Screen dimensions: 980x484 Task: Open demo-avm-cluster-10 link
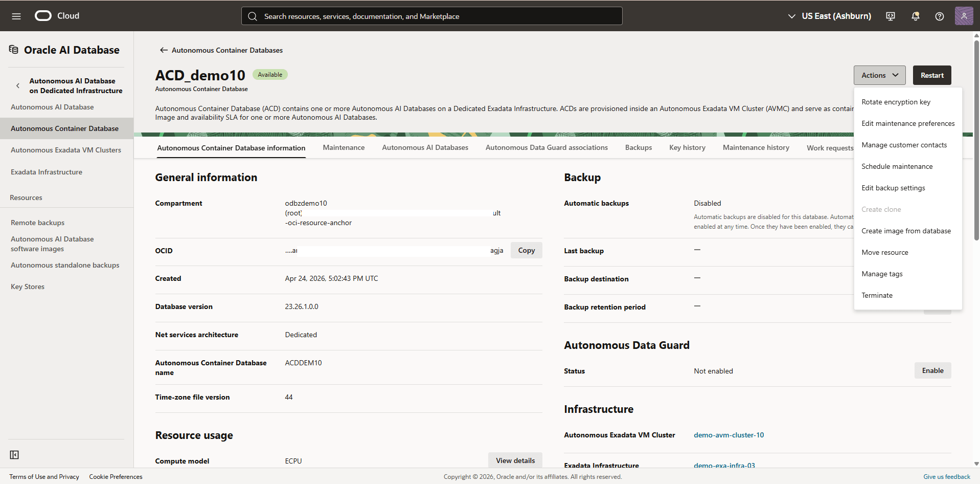point(728,435)
